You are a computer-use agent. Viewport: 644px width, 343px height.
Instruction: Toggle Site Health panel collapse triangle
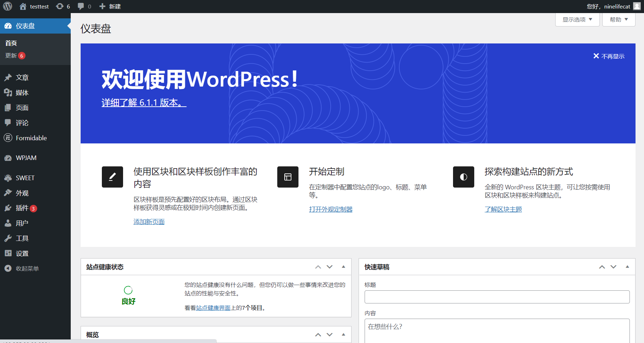343,267
